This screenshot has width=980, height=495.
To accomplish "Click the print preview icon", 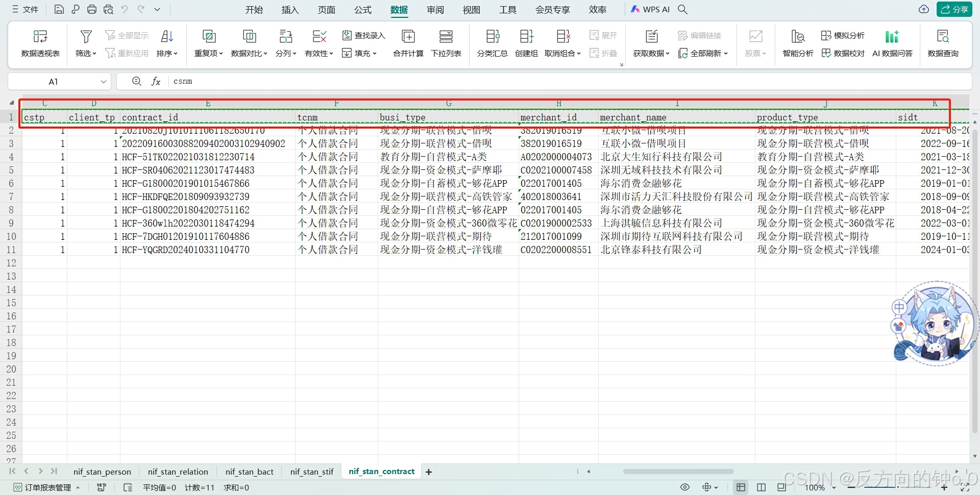I will 108,9.
